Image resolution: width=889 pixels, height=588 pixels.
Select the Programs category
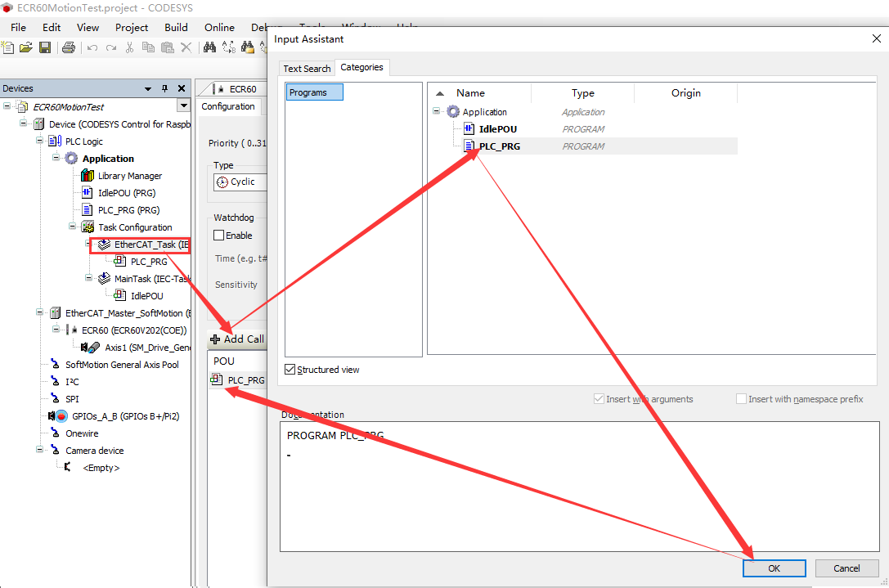pos(315,92)
